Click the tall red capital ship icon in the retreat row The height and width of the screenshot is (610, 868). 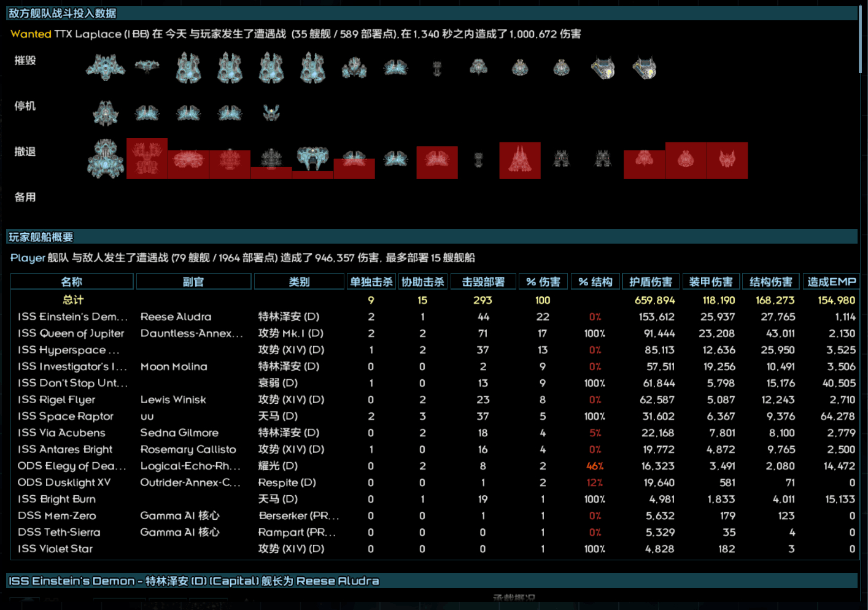point(519,160)
